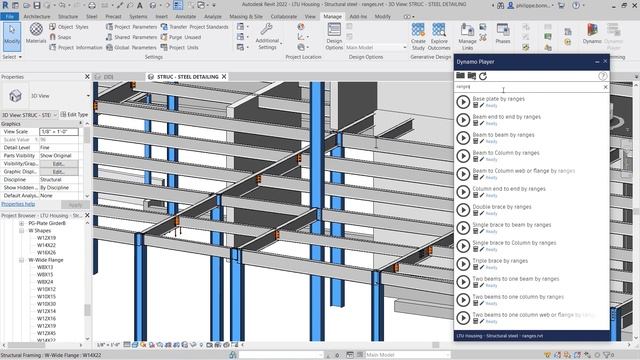
Task: Click Edit for Visibility/Graphics overrides
Action: click(59, 164)
